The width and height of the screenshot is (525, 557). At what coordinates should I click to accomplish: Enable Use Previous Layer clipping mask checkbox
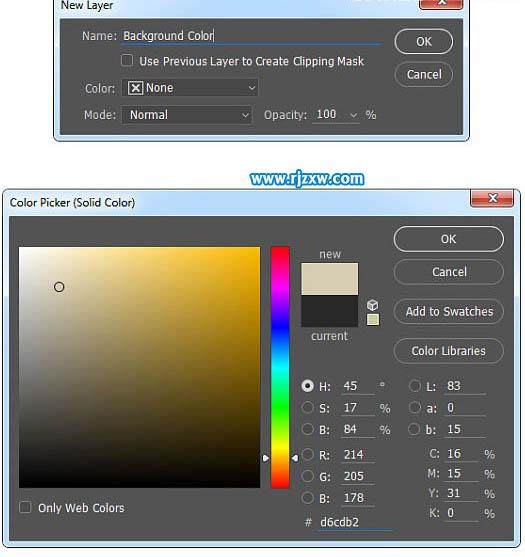[127, 60]
